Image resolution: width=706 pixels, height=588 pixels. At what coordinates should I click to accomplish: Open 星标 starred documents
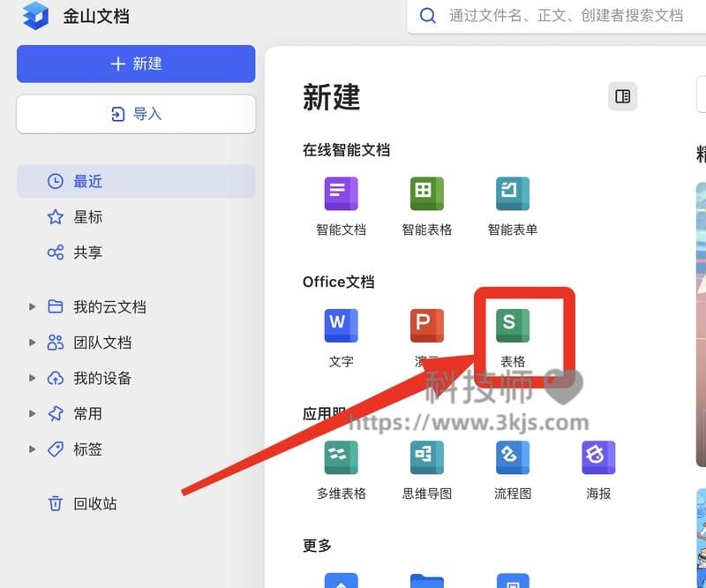(x=87, y=216)
